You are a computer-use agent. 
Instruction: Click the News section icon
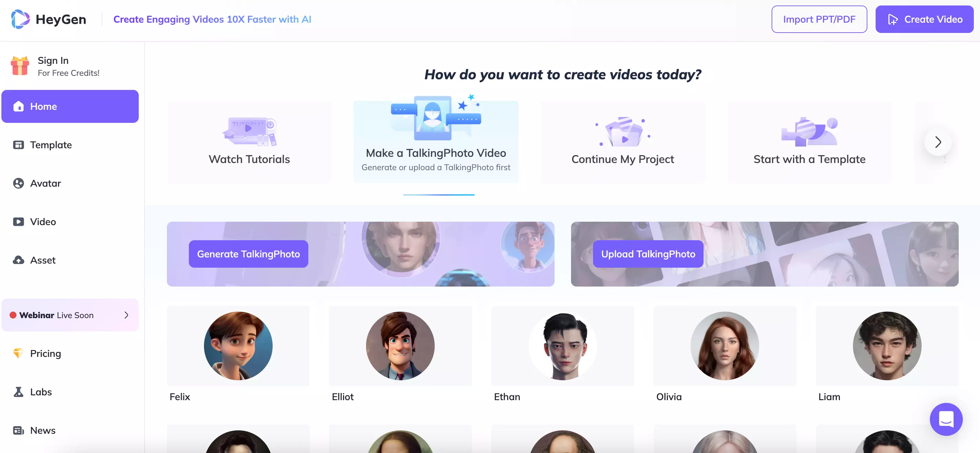point(18,430)
